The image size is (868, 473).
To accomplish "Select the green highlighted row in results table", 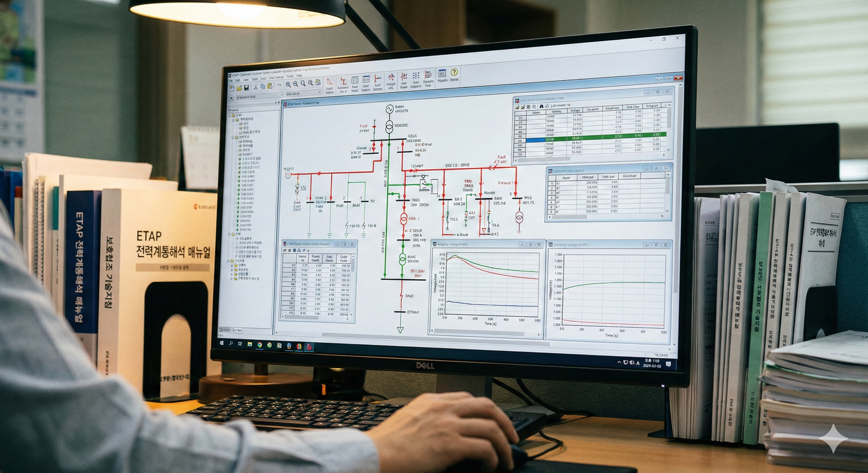I will pyautogui.click(x=593, y=137).
